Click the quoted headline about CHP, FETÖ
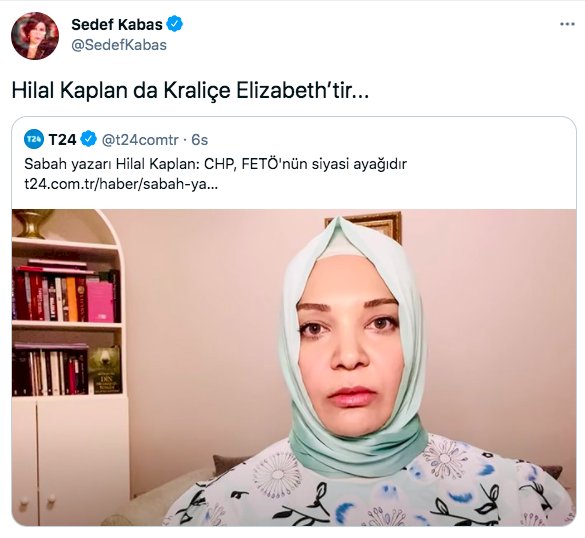585x538 pixels. (215, 164)
